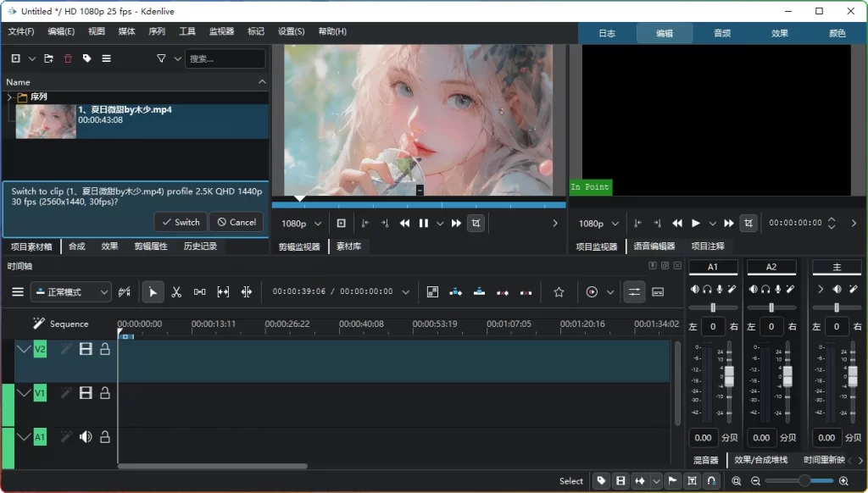Cancel the profile switch prompt
868x493 pixels.
(236, 221)
